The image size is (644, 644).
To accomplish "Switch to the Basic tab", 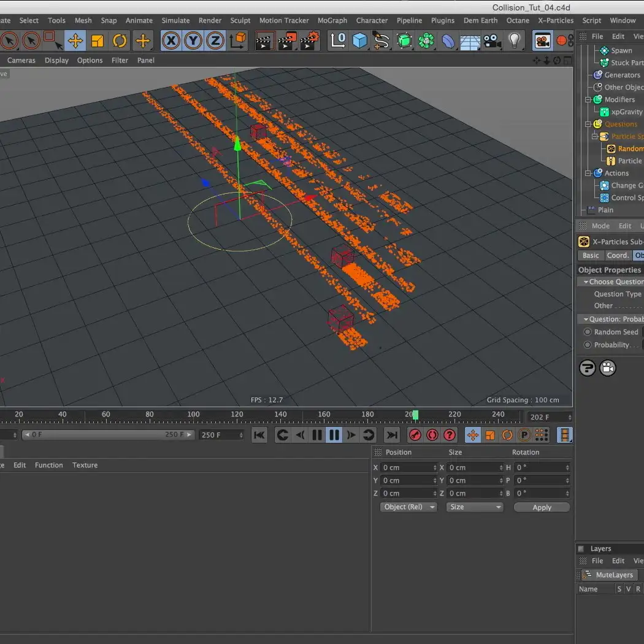I will coord(591,256).
